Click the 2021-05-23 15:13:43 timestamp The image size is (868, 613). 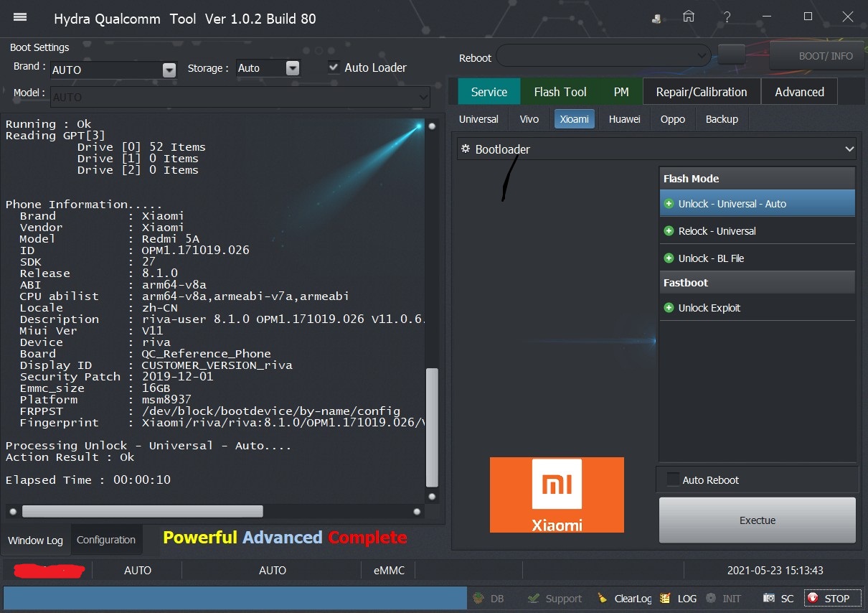tap(775, 571)
